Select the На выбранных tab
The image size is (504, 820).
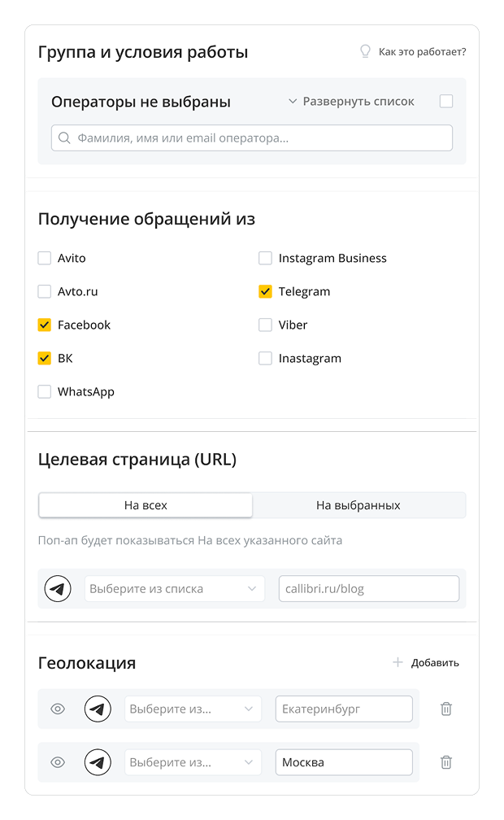(358, 505)
